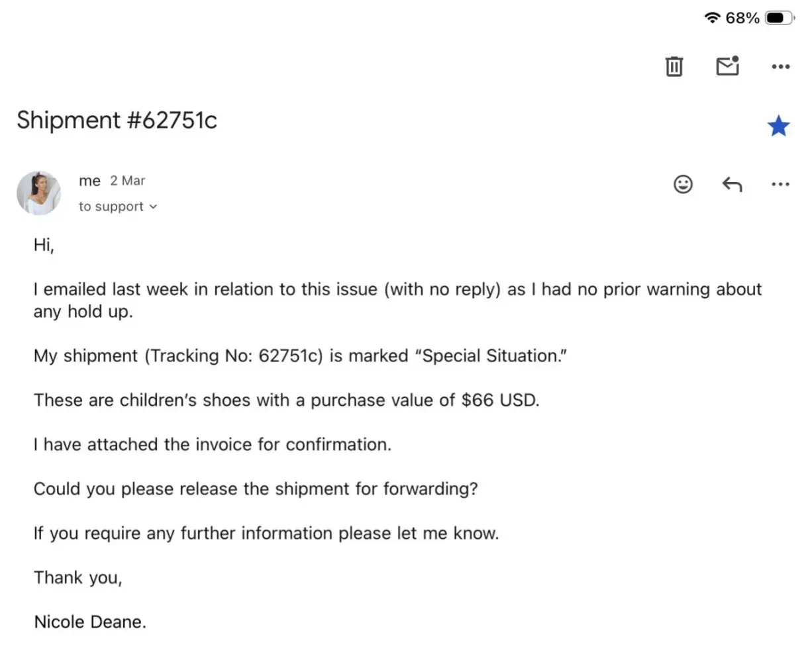Tap the Wi-Fi status icon

pos(712,18)
